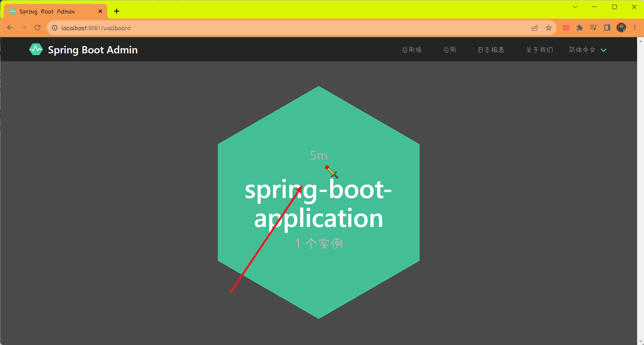Go forward in browser history
This screenshot has width=644, height=345.
tap(23, 28)
